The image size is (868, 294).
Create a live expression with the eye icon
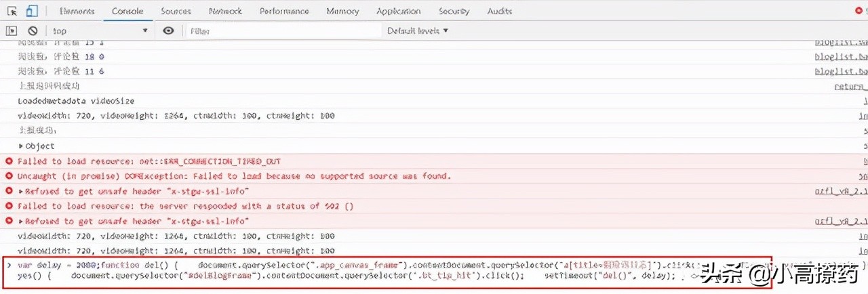pos(168,31)
